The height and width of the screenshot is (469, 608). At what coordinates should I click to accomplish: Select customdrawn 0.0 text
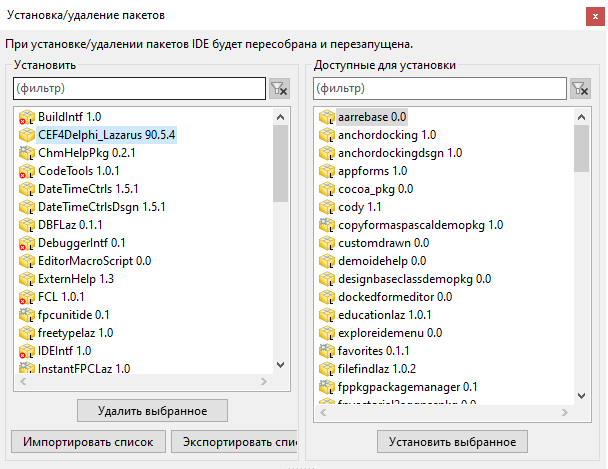coord(383,243)
